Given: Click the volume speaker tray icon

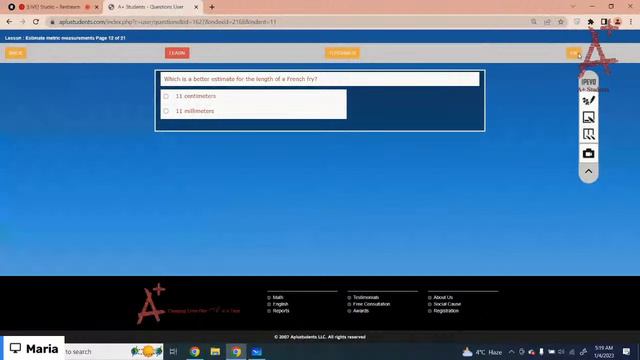Looking at the screenshot, I should pyautogui.click(x=561, y=352).
